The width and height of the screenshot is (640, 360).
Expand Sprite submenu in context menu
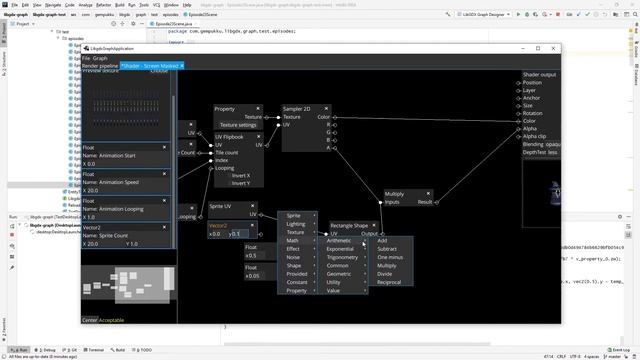[x=297, y=216]
